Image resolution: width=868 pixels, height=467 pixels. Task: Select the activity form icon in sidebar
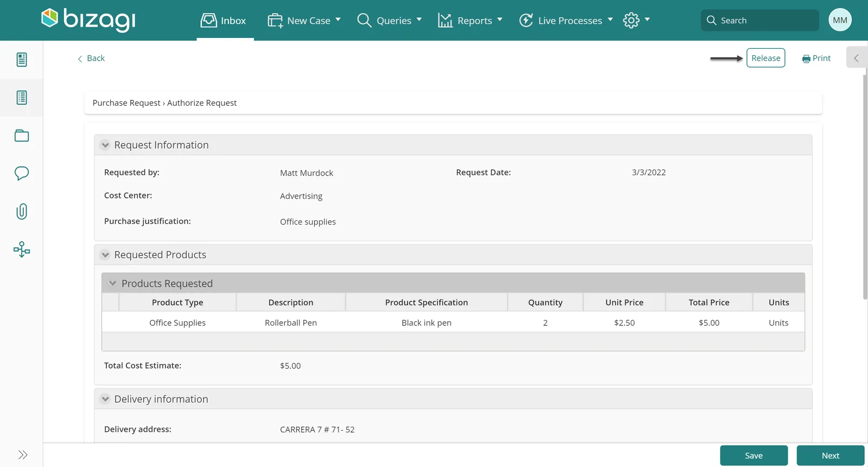point(22,98)
